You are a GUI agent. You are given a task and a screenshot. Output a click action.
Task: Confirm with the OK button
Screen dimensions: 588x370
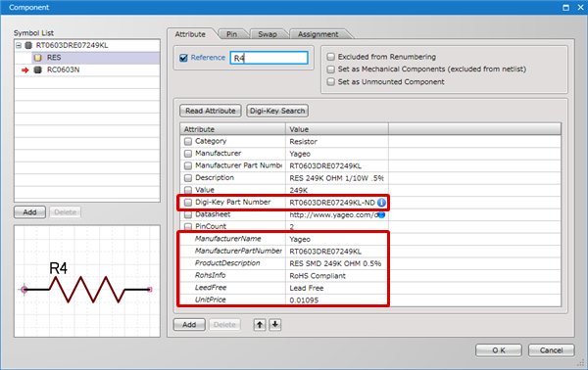[x=499, y=350]
